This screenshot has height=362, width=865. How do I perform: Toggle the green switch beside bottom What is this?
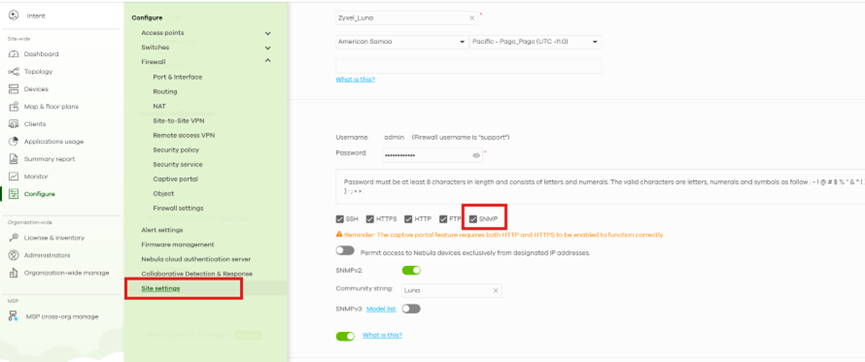(x=345, y=336)
